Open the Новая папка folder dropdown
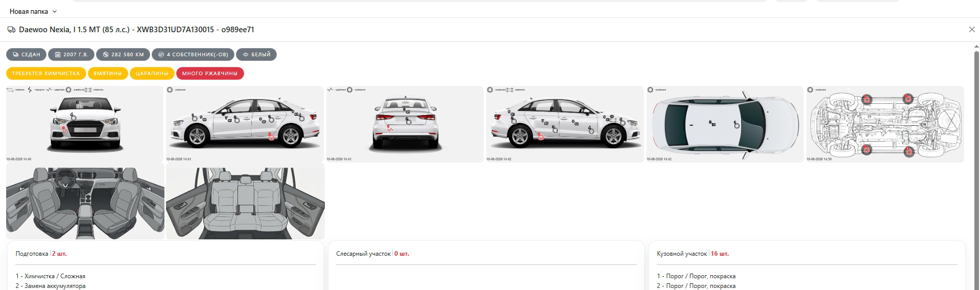 pos(33,11)
